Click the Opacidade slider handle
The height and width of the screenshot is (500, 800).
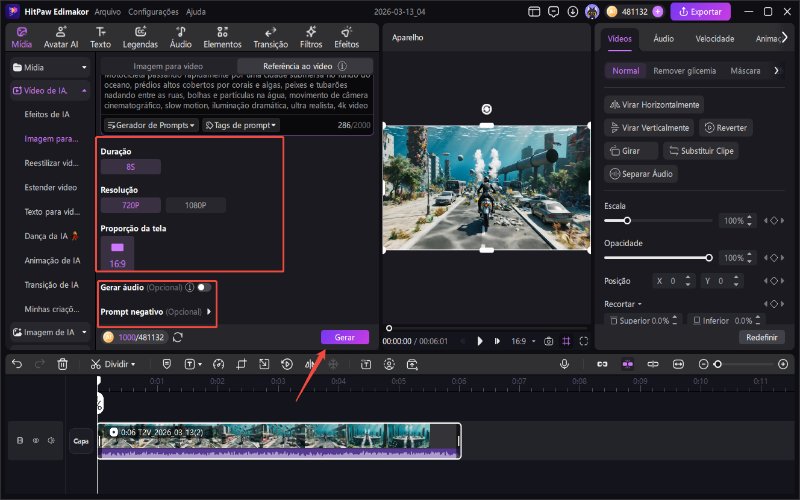(709, 258)
